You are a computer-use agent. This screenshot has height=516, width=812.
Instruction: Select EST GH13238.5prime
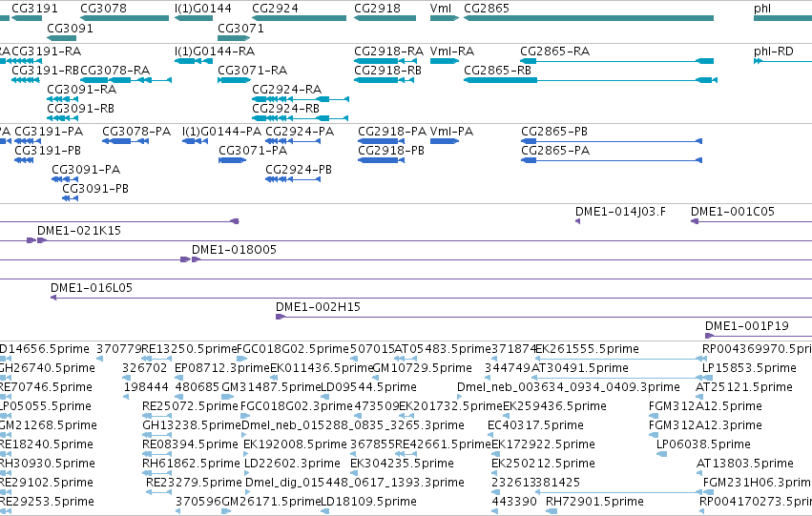[156, 435]
